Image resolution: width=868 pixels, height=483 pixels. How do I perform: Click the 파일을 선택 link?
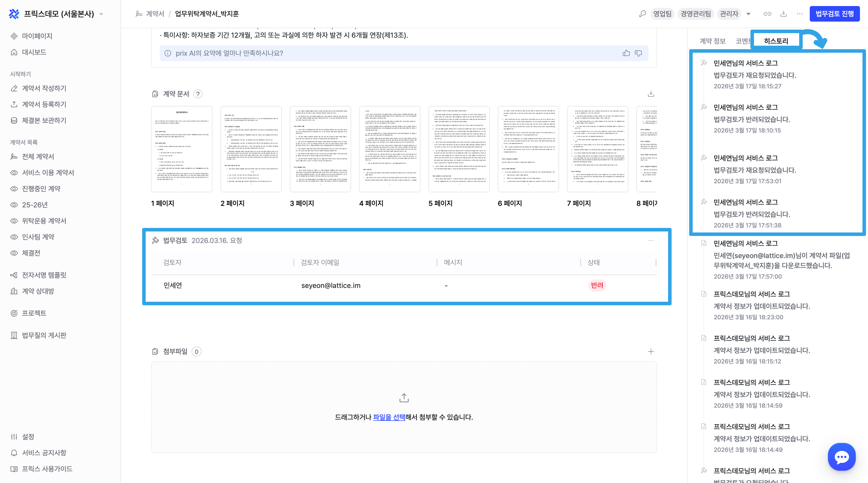pyautogui.click(x=389, y=417)
